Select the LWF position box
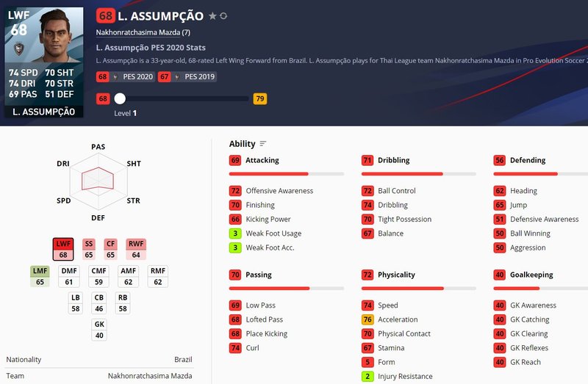This screenshot has height=384, width=588. tap(63, 250)
